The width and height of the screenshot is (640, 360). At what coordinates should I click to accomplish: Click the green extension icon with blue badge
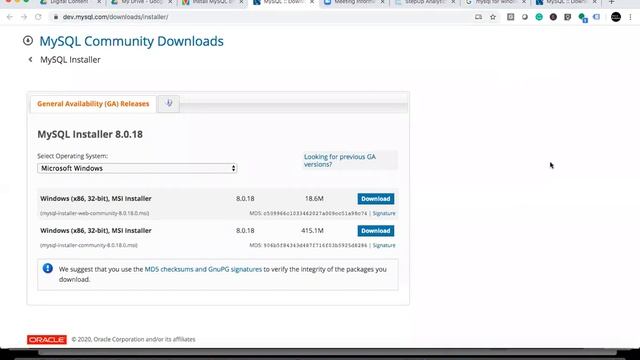(582, 18)
